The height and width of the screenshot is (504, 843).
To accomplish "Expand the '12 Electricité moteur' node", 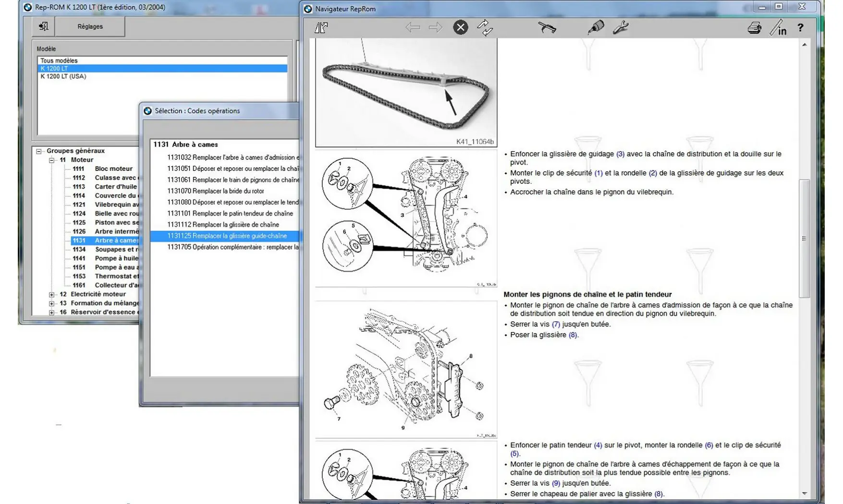I will 51,294.
